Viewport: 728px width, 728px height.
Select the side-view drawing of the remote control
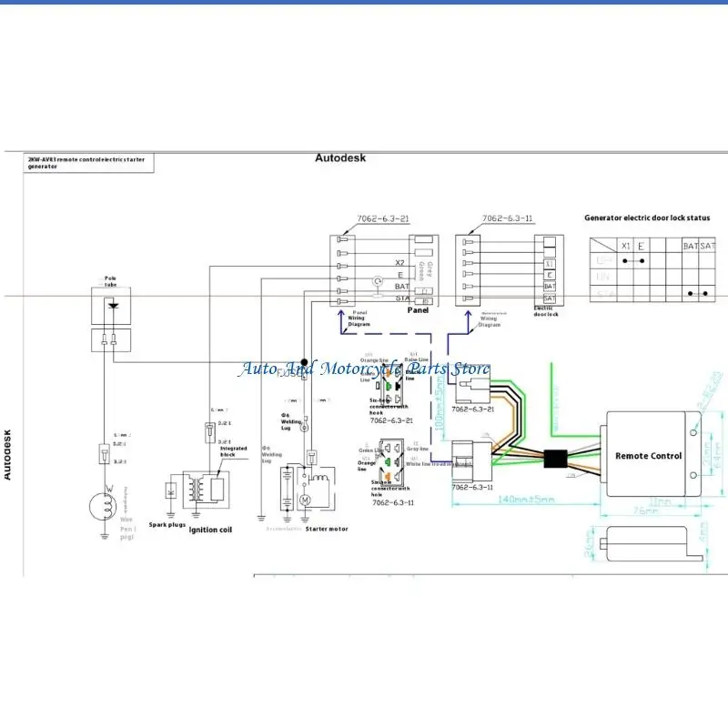click(650, 543)
